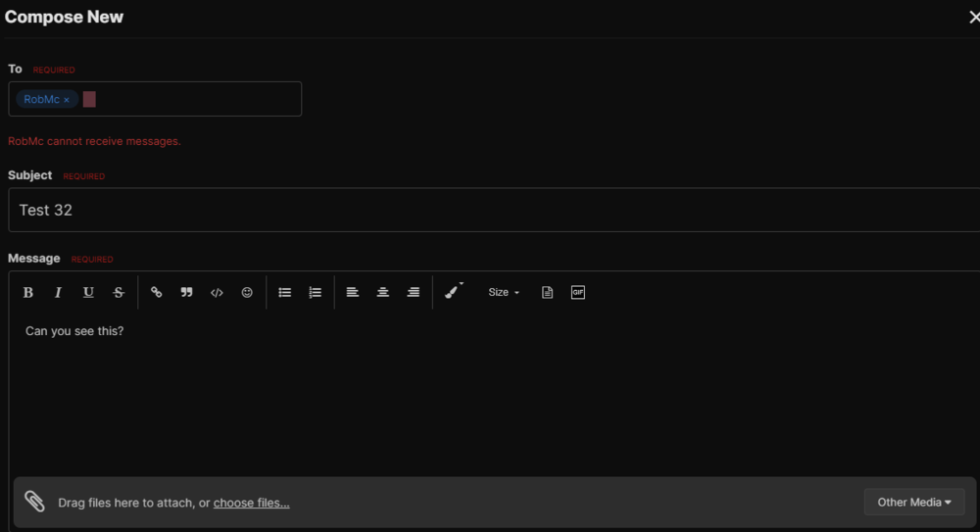
Task: Click the GIF insert button
Action: [x=578, y=292]
